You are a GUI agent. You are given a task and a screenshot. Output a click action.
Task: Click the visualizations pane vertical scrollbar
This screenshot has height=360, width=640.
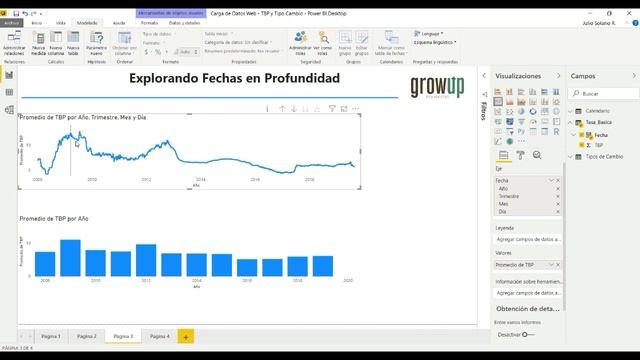coord(564,237)
